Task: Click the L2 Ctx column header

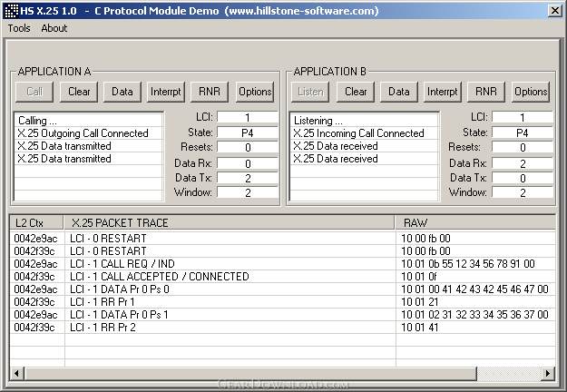Action: pyautogui.click(x=36, y=222)
